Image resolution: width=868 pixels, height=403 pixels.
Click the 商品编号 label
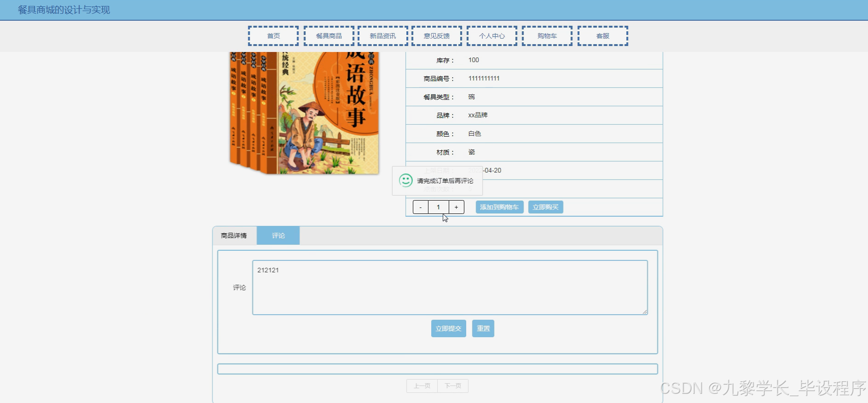pyautogui.click(x=439, y=79)
